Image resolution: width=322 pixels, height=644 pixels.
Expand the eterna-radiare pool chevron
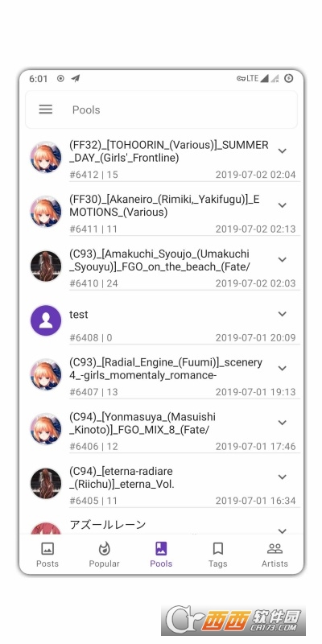[283, 477]
